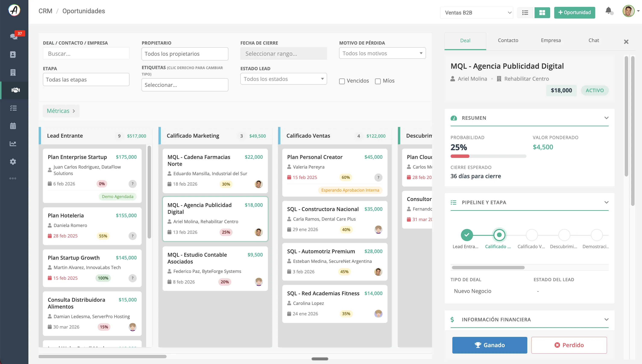
Task: Click the CRM breadcrumb link
Action: pyautogui.click(x=45, y=11)
